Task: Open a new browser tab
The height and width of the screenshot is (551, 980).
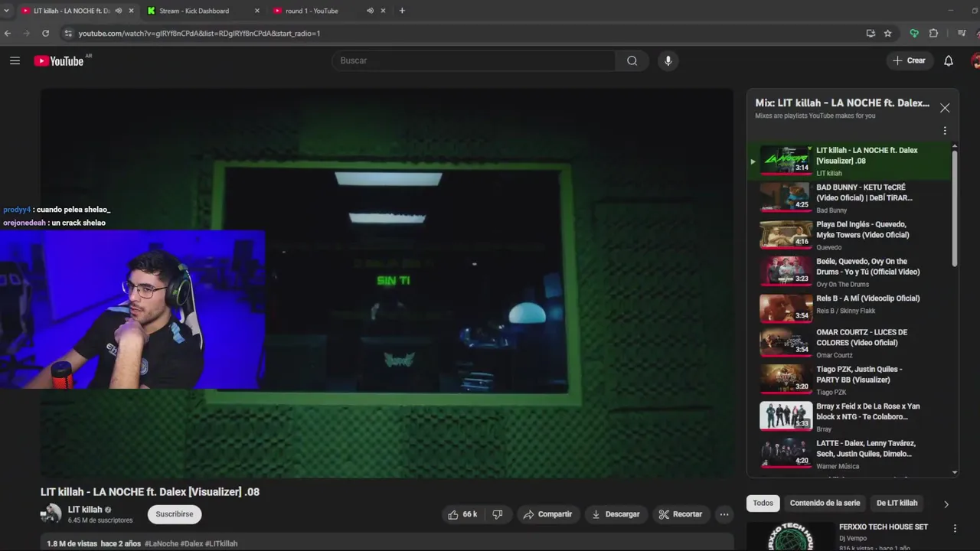Action: tap(402, 11)
